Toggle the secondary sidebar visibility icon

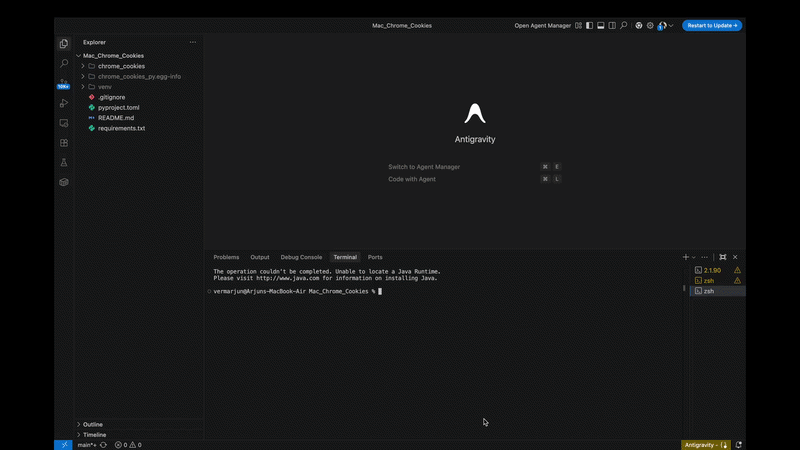tap(612, 26)
